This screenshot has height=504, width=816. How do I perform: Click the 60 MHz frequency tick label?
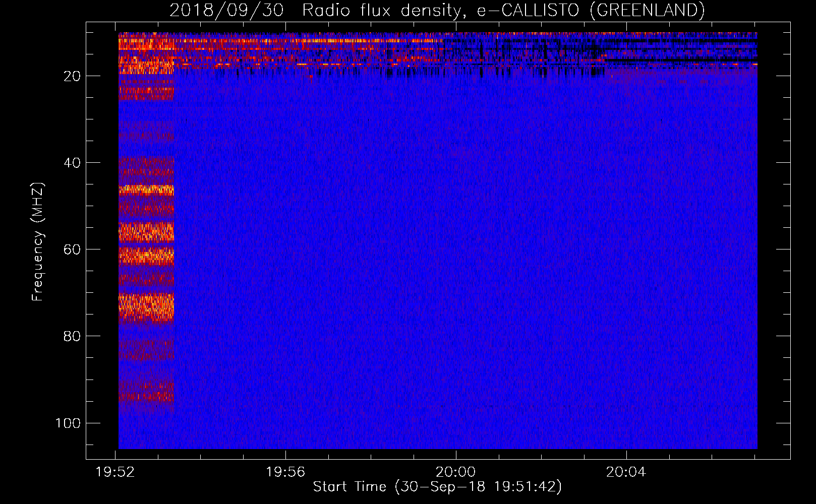point(72,249)
